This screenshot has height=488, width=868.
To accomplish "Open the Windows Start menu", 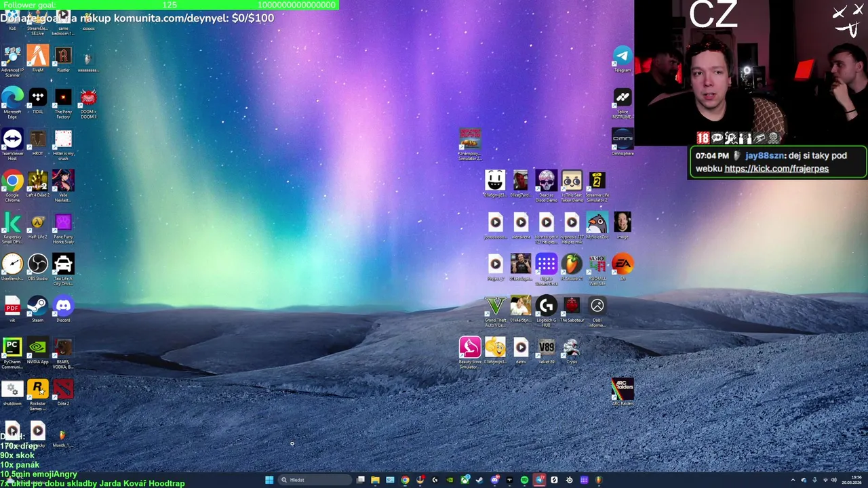I will [269, 480].
